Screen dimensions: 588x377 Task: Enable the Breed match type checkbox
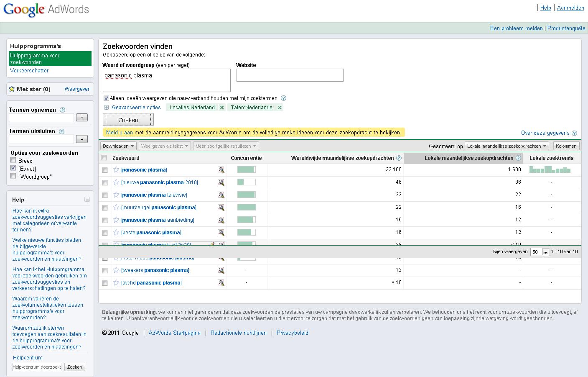pyautogui.click(x=13, y=160)
